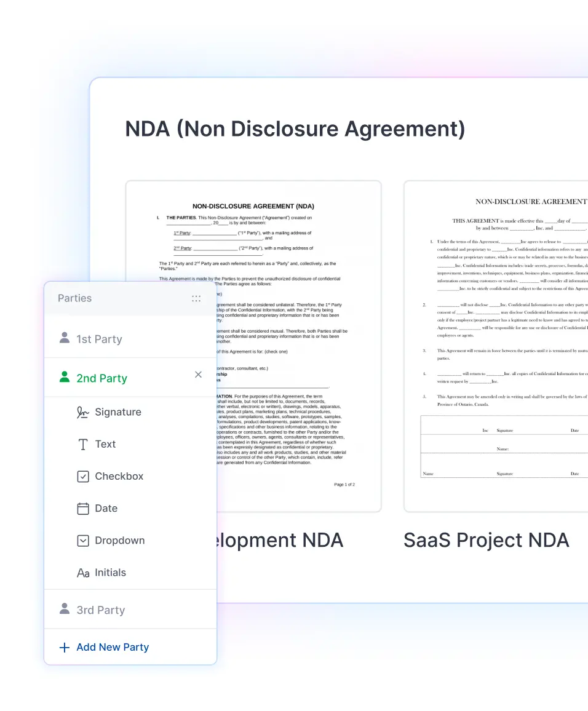
Task: Open the Parties panel drag handle dots
Action: click(x=196, y=298)
